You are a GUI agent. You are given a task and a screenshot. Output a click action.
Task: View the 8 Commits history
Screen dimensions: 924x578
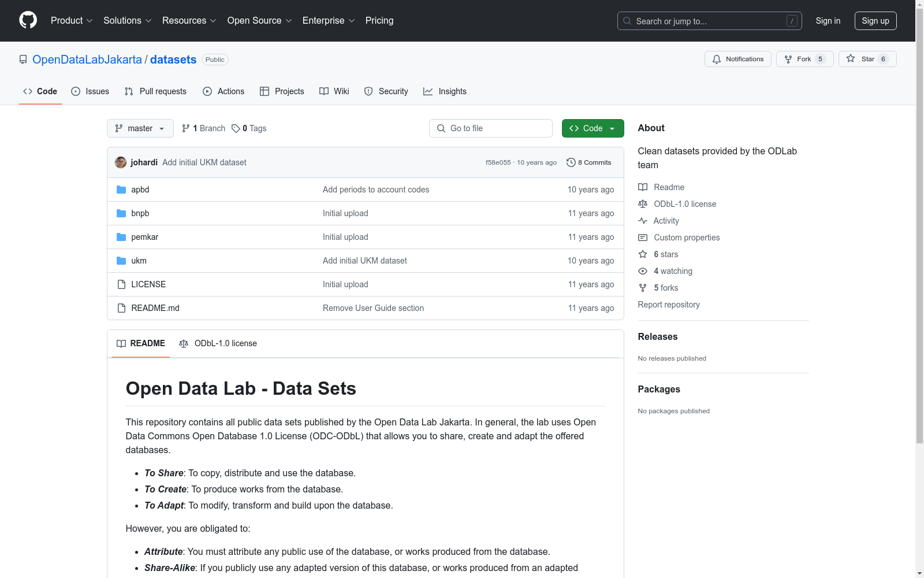[x=589, y=162]
